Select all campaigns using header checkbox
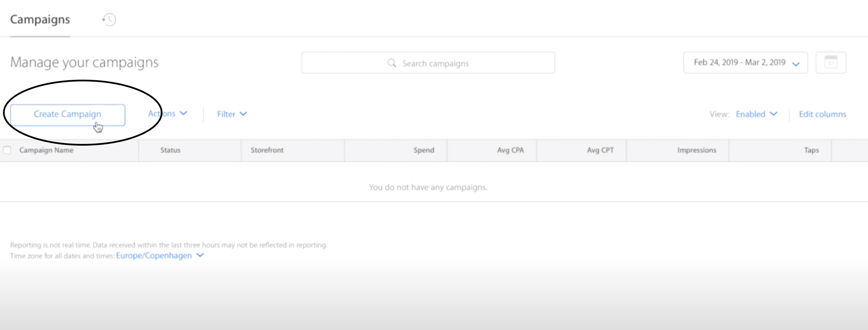The image size is (868, 330). tap(7, 150)
